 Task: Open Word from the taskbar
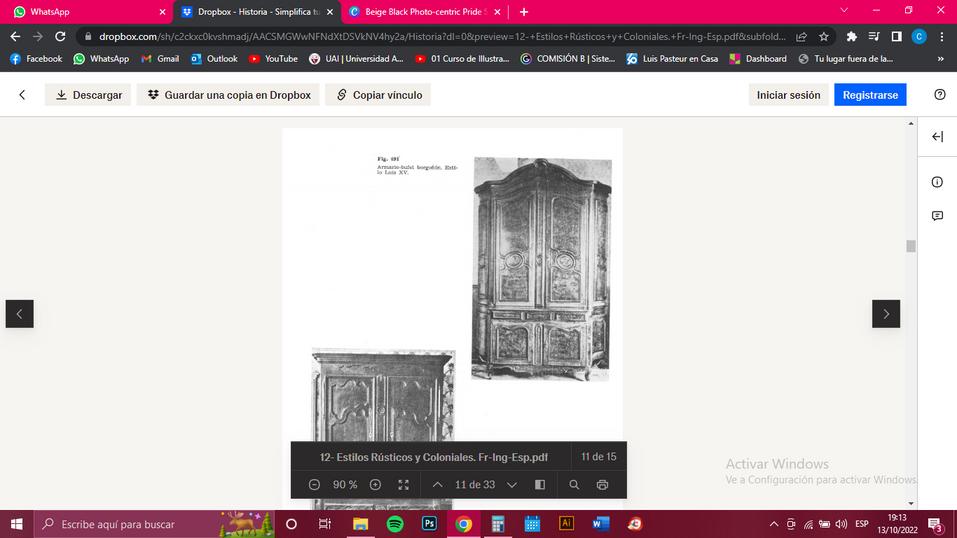pyautogui.click(x=601, y=524)
